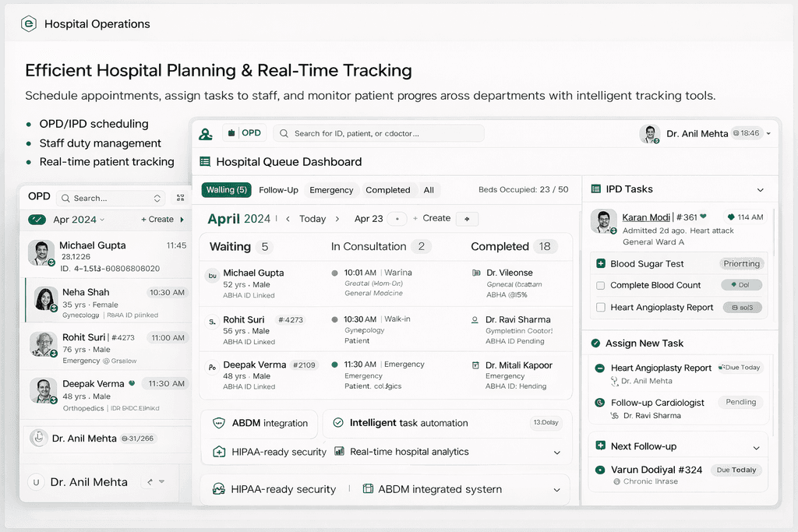Click the ABDM integration shield icon
This screenshot has width=798, height=532.
pyautogui.click(x=219, y=423)
